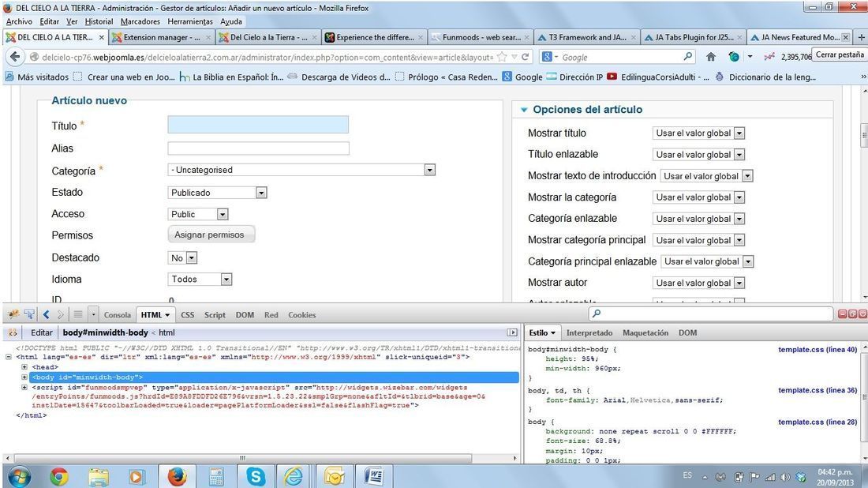Switch to Firebug CSS tab
The height and width of the screenshot is (488, 868).
click(x=188, y=314)
